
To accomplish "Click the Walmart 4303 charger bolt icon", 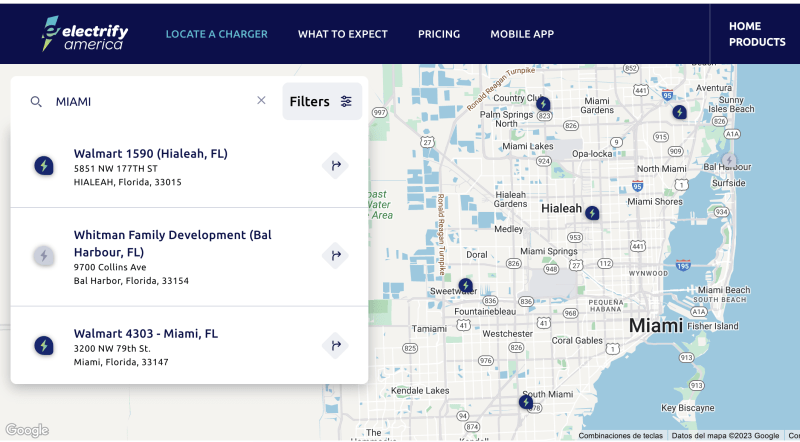I will 44,346.
